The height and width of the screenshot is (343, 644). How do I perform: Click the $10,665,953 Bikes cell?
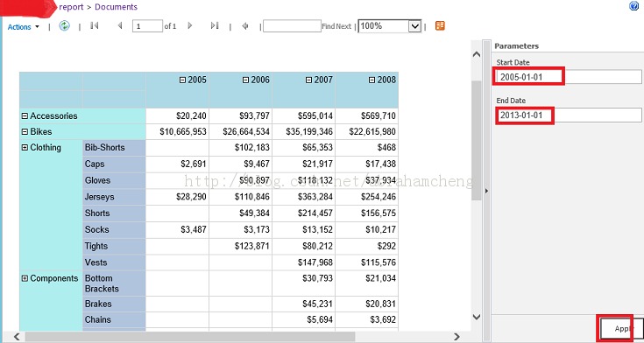click(177, 132)
